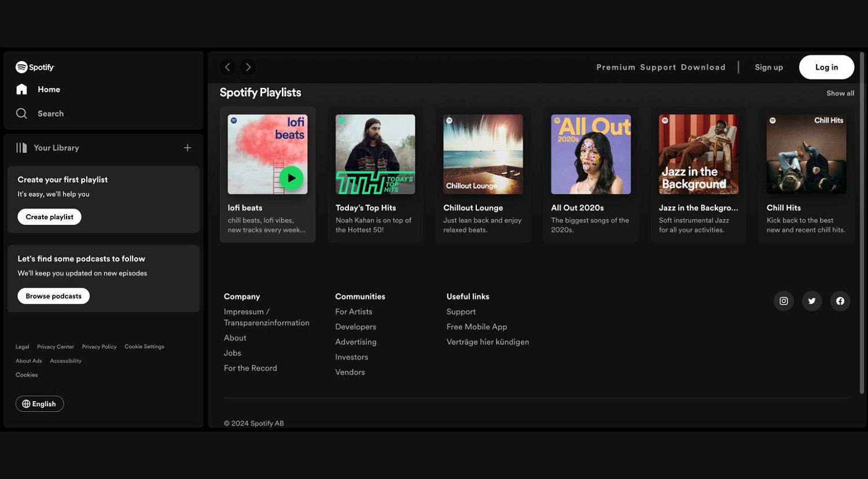Click Show all for Spotify Playlists
This screenshot has width=868, height=479.
click(840, 93)
